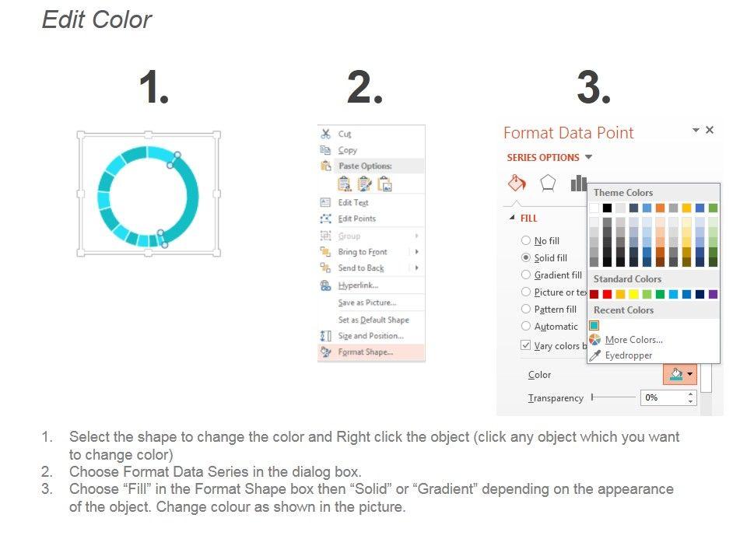This screenshot has width=747, height=560.
Task: Choose the picture Paste Options icon
Action: coord(384,184)
